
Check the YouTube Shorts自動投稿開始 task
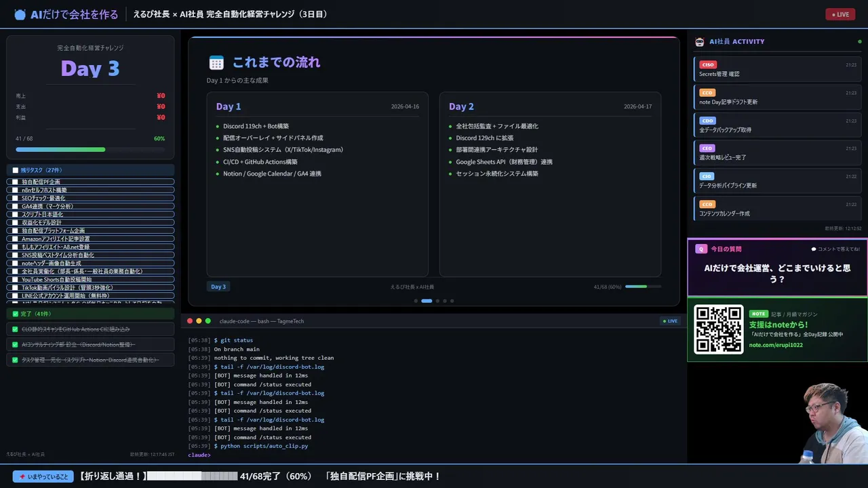[x=15, y=279]
